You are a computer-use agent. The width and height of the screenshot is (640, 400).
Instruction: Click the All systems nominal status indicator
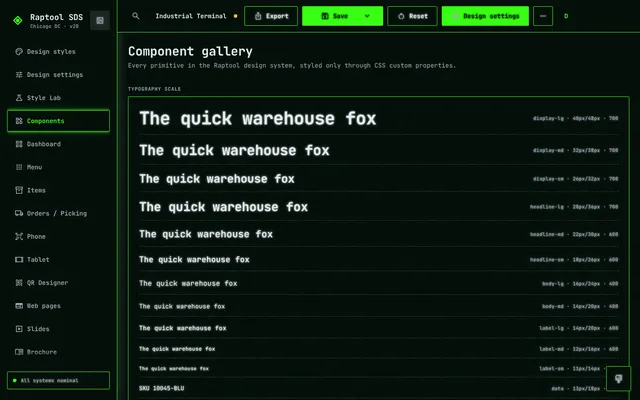(x=58, y=380)
